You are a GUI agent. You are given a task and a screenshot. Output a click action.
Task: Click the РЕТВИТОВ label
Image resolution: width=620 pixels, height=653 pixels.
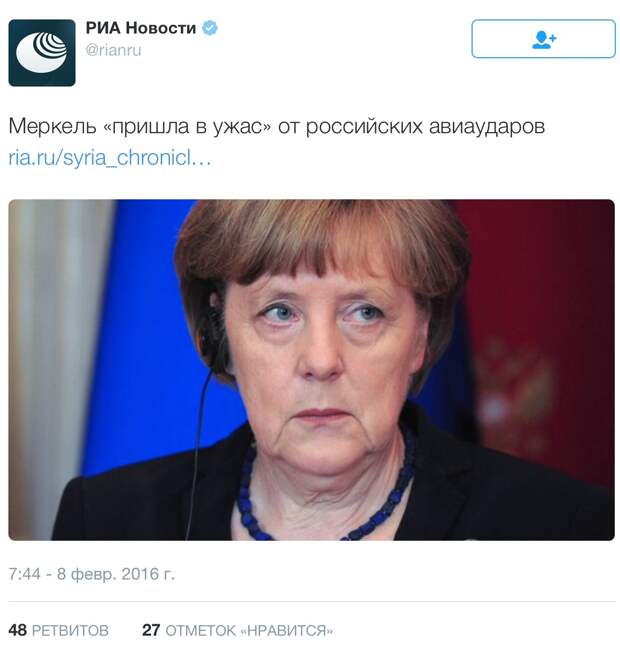click(x=70, y=631)
